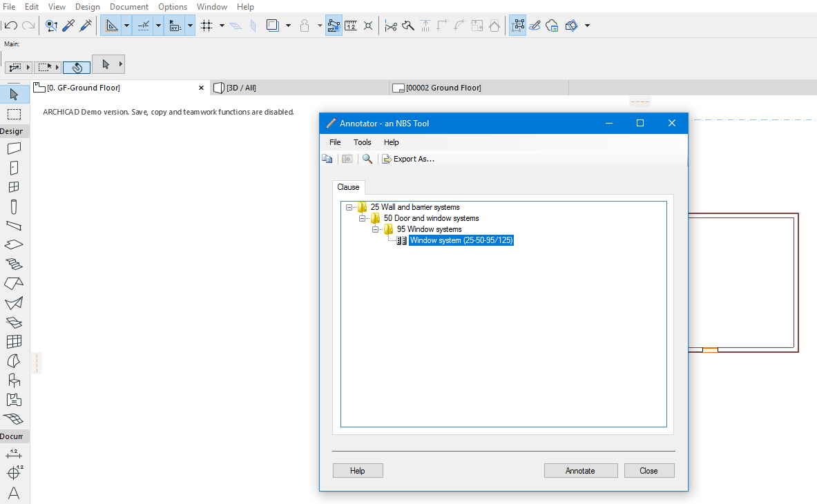The width and height of the screenshot is (817, 504).
Task: Close the 0. GF-Ground Floor tab
Action: point(201,88)
